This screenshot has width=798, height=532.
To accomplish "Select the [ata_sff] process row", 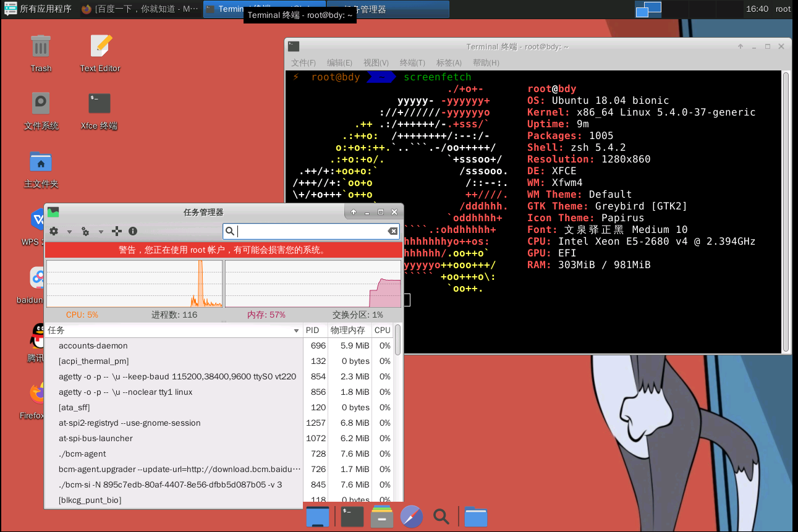I will click(219, 407).
